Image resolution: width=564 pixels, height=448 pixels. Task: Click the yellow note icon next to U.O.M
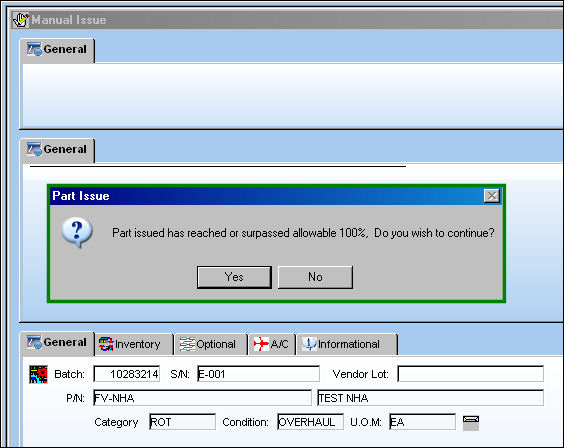[x=471, y=422]
